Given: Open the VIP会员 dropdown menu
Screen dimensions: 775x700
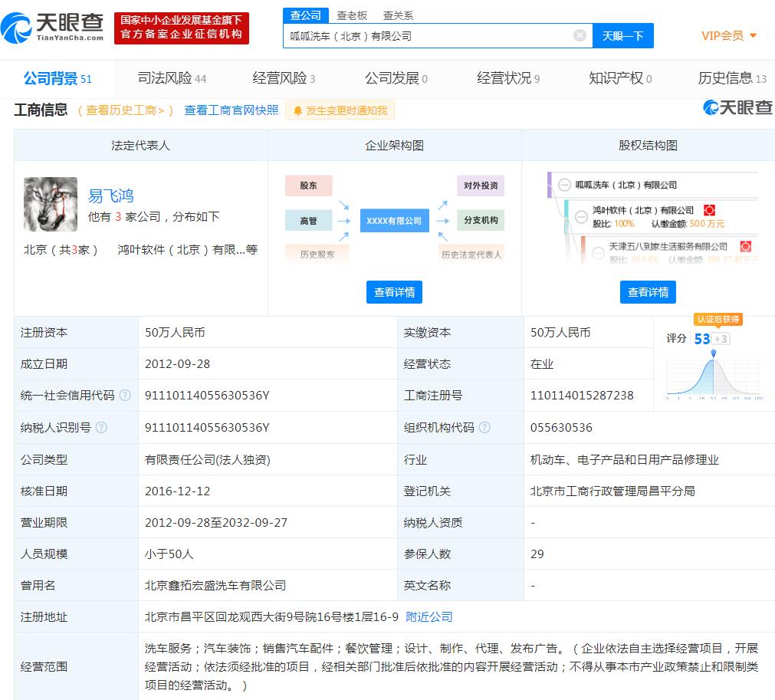Looking at the screenshot, I should 727,35.
